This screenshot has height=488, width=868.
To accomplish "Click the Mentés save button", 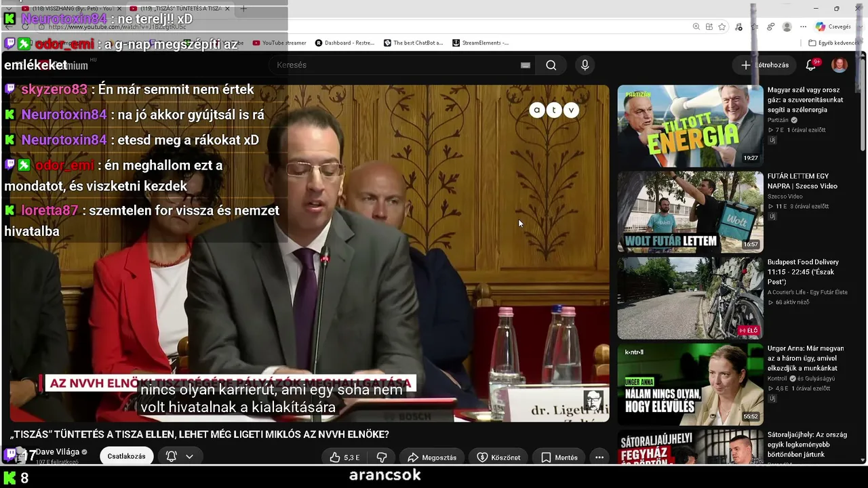I will point(559,457).
